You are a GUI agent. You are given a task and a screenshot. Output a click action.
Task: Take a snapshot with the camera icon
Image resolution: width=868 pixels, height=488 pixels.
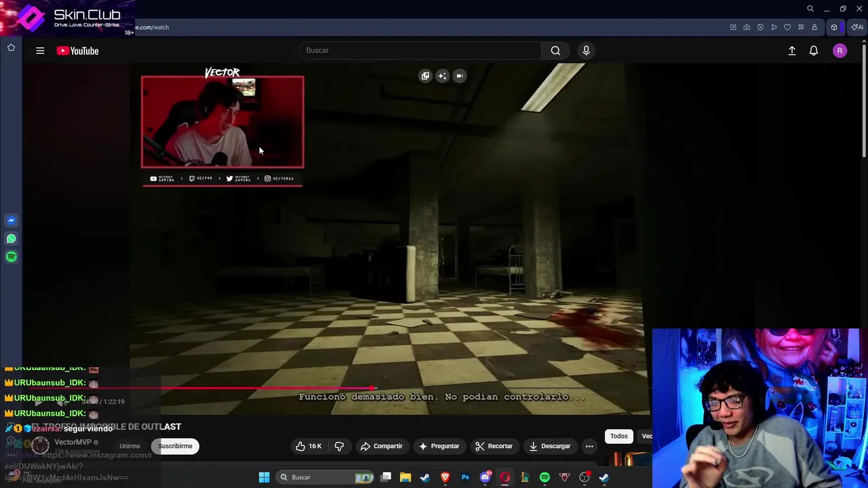point(747,27)
